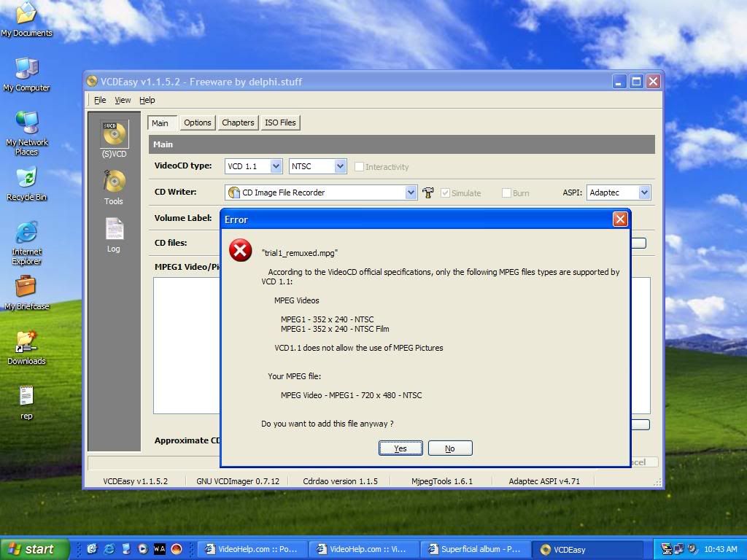Close the VCDEasy window
747x560 pixels.
[653, 82]
